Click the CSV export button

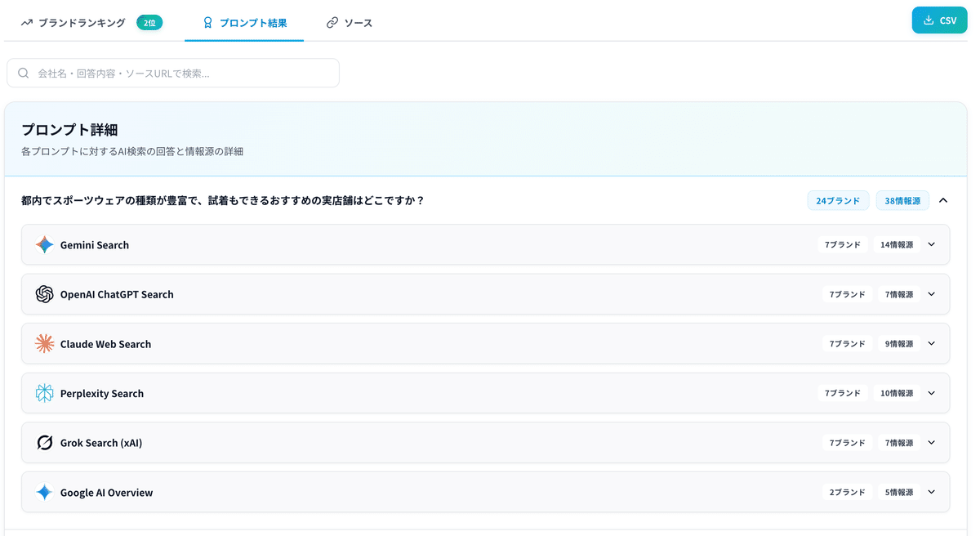(939, 20)
